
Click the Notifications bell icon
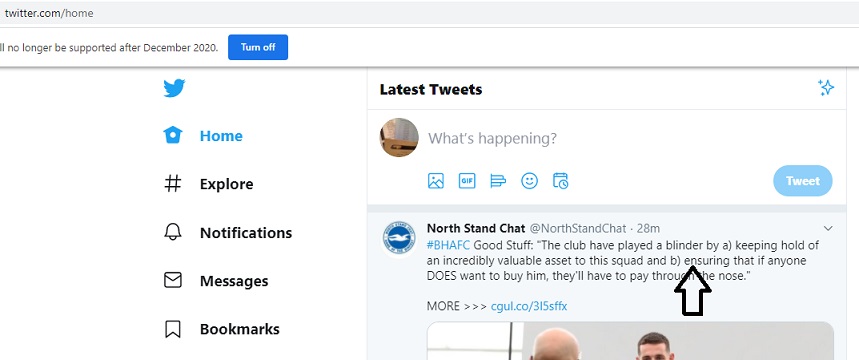coord(173,232)
